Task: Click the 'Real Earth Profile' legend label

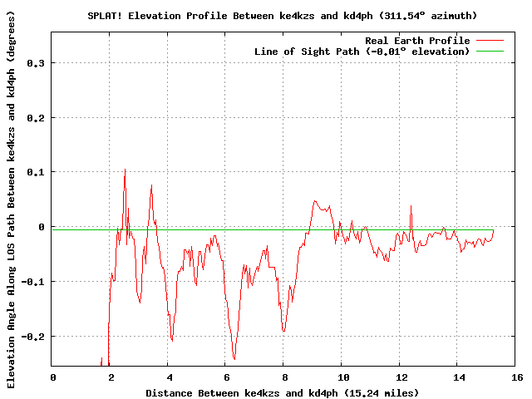Action: (x=417, y=41)
